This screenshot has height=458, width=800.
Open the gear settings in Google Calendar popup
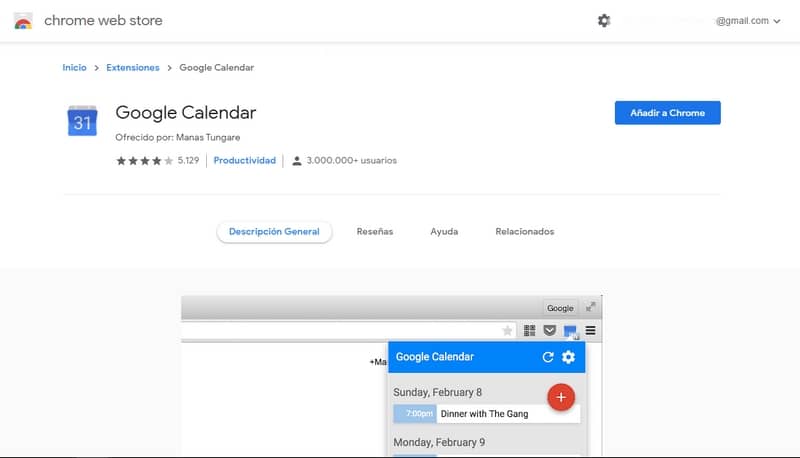click(x=568, y=357)
